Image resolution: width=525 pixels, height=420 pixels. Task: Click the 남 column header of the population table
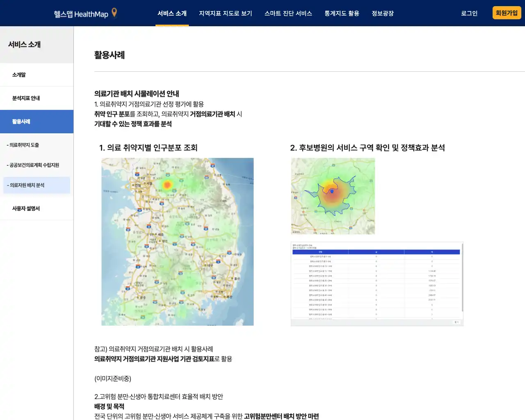pos(376,252)
